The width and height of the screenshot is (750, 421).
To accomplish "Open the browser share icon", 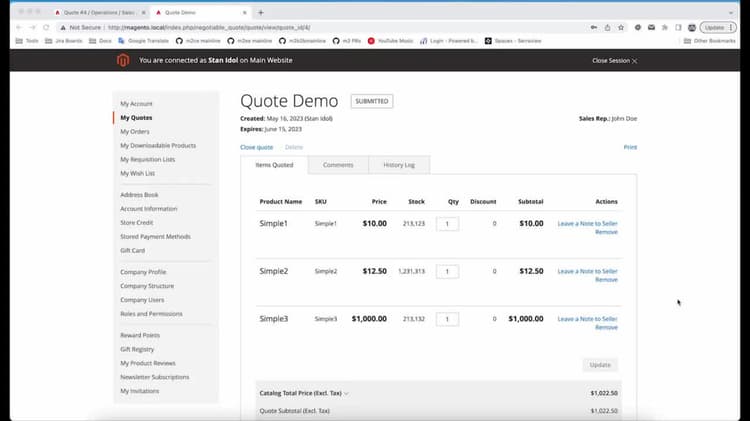I will click(x=607, y=27).
